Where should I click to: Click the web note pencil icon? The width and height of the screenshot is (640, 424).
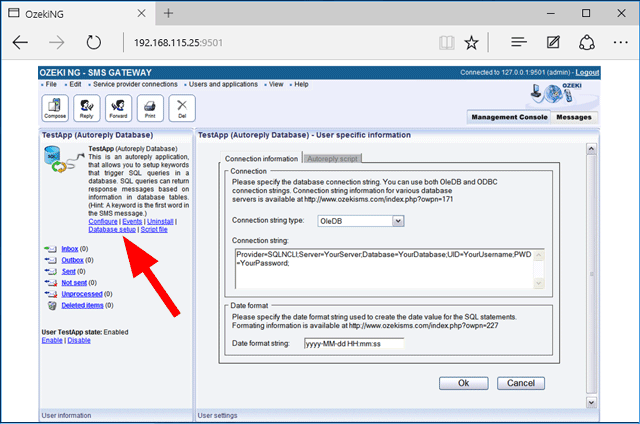click(553, 42)
